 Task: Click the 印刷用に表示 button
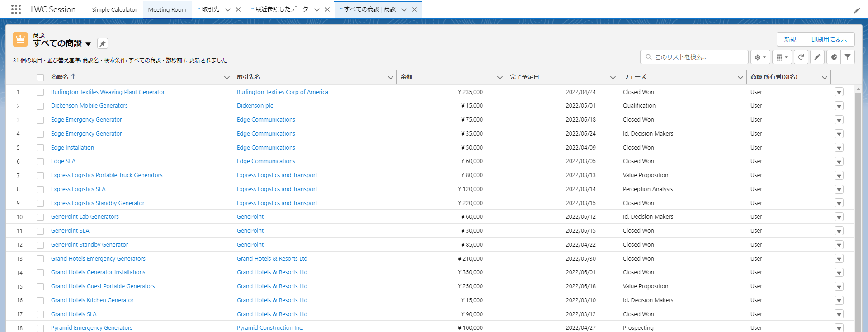coord(829,39)
